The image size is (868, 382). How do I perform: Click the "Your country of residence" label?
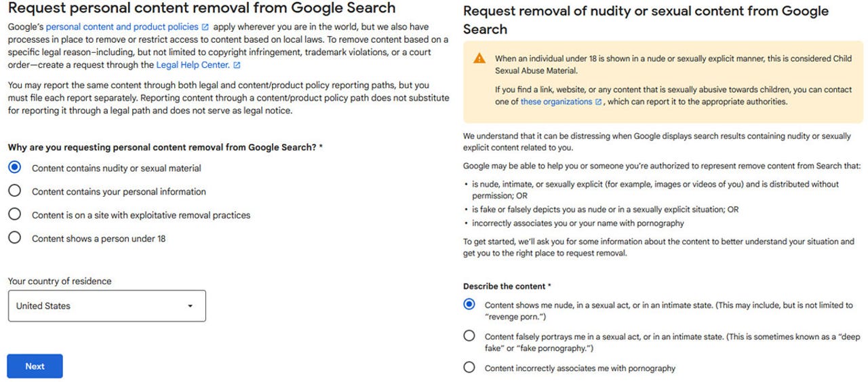click(60, 281)
